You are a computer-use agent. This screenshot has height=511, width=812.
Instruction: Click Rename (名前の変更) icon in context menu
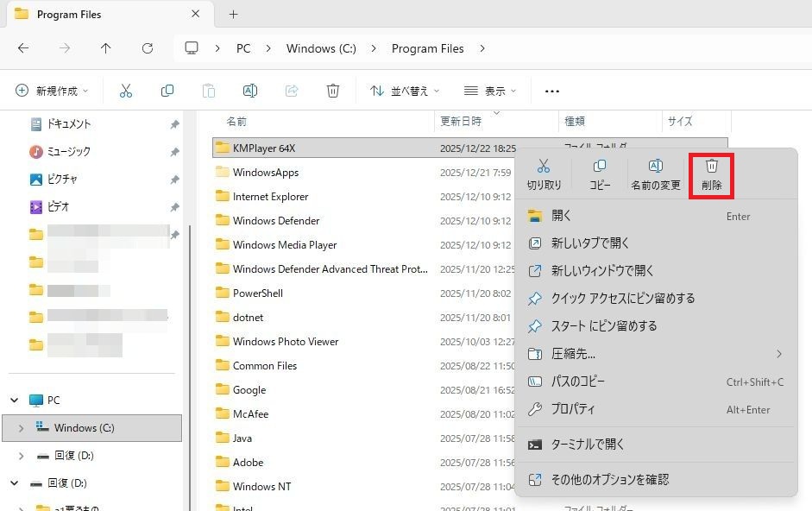click(x=655, y=174)
